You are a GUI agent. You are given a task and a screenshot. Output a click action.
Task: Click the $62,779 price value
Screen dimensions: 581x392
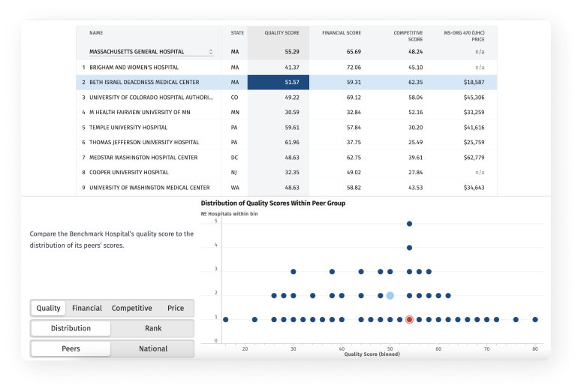pos(474,158)
